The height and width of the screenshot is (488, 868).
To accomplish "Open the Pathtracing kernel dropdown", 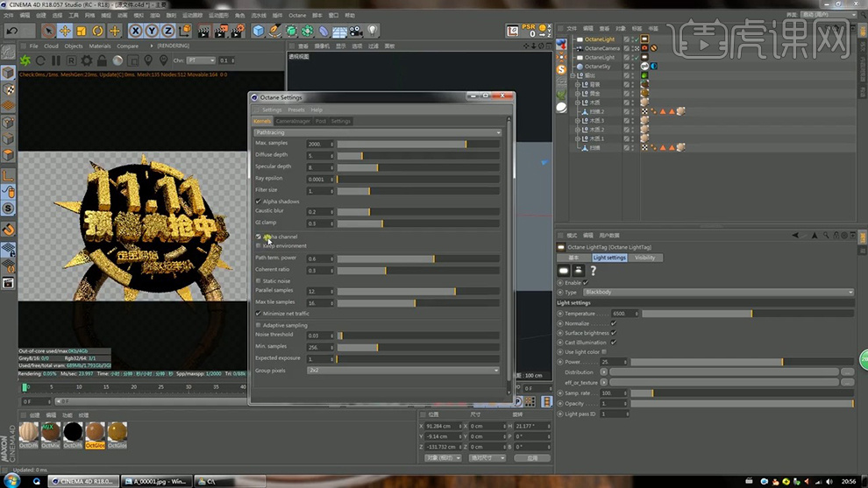I will point(378,132).
